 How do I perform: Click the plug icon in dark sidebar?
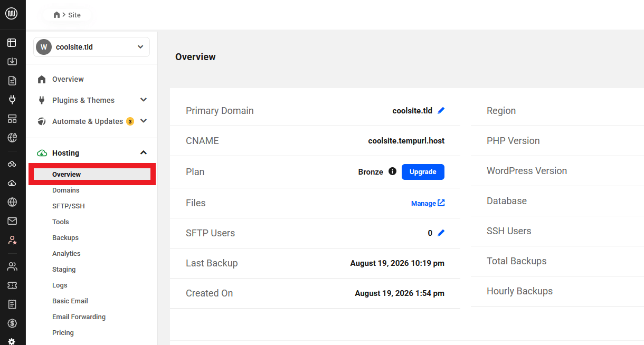pyautogui.click(x=12, y=100)
